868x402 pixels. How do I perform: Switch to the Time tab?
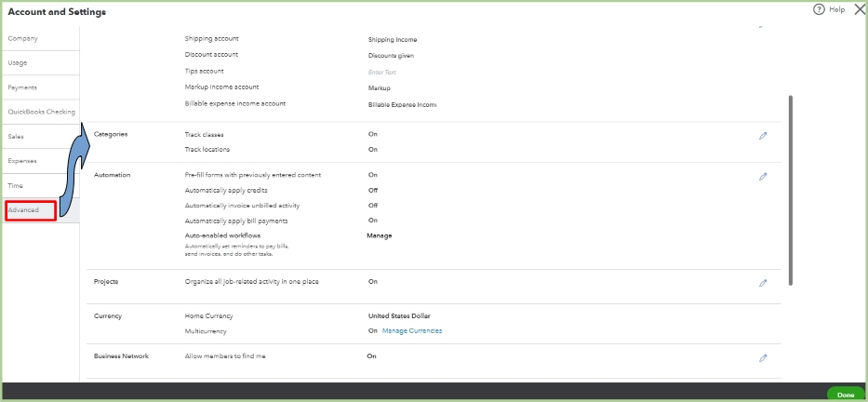pyautogui.click(x=15, y=185)
